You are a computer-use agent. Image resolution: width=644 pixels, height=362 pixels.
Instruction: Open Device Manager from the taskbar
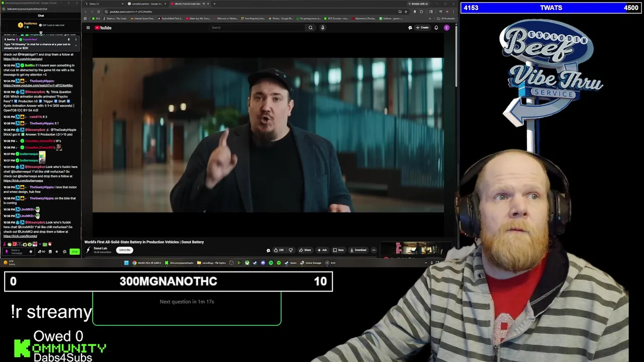(x=310, y=263)
